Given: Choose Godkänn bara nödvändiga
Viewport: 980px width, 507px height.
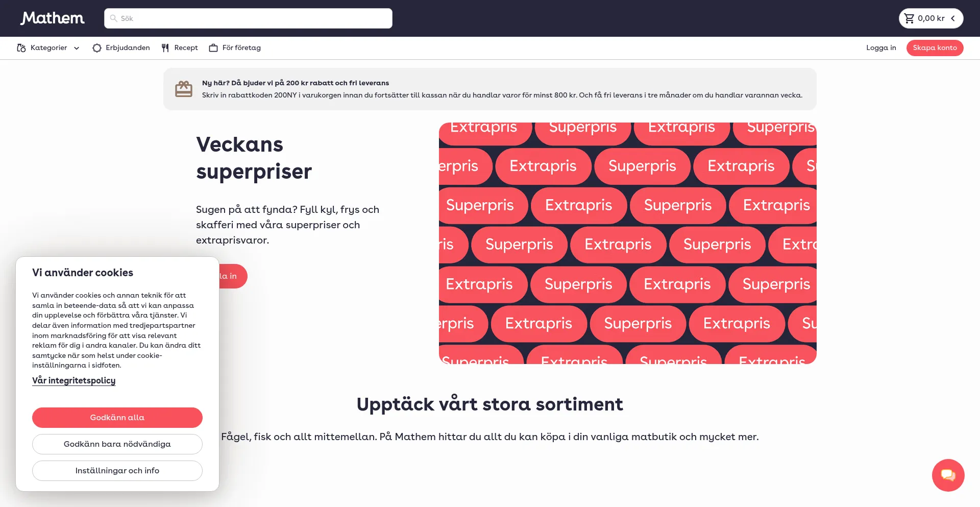Looking at the screenshot, I should (x=117, y=444).
